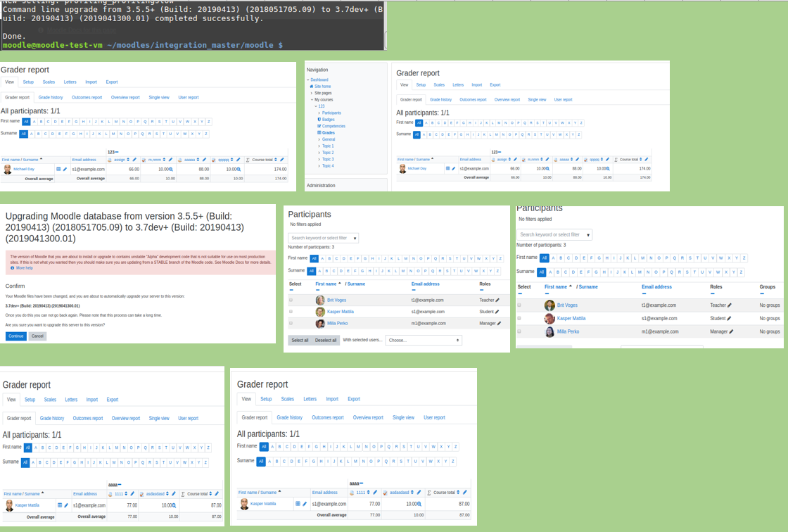
Task: Tick Kasper Mattila checkbox in Participants list with Groups column
Action: click(520, 318)
